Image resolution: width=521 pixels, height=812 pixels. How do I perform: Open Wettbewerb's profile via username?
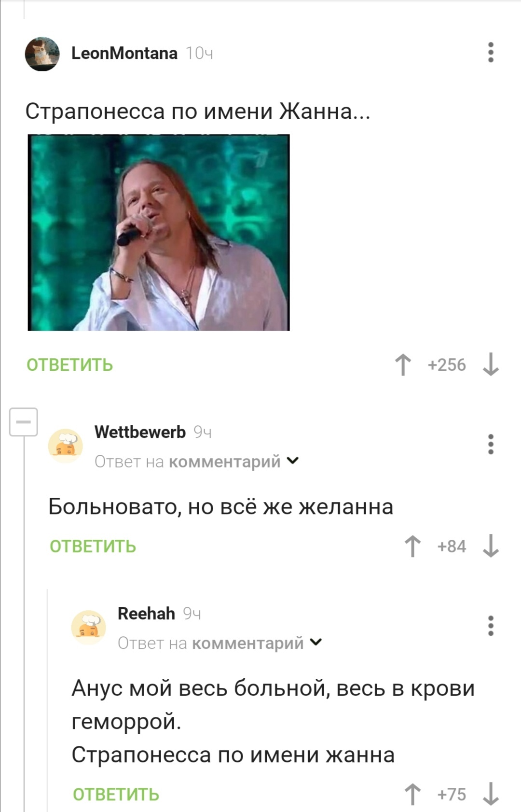click(140, 432)
